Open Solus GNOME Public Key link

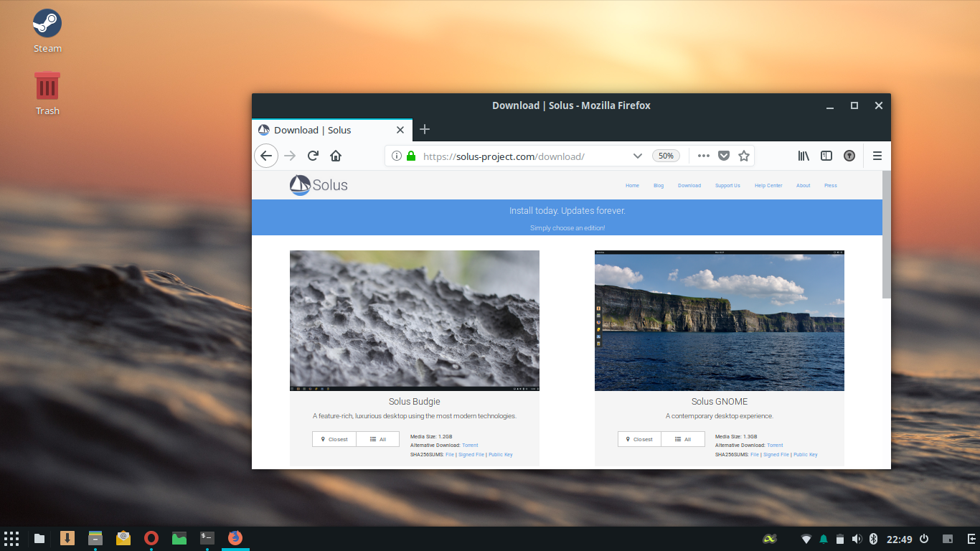pyautogui.click(x=806, y=455)
